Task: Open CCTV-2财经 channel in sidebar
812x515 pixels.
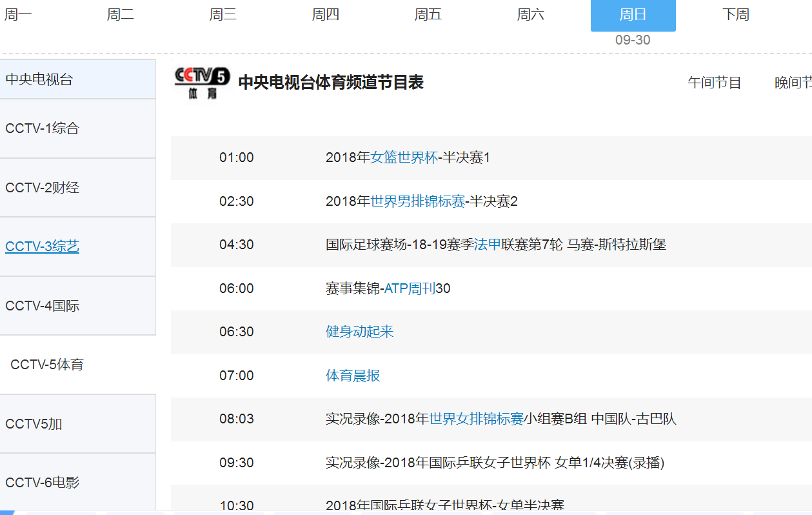Action: coord(78,188)
